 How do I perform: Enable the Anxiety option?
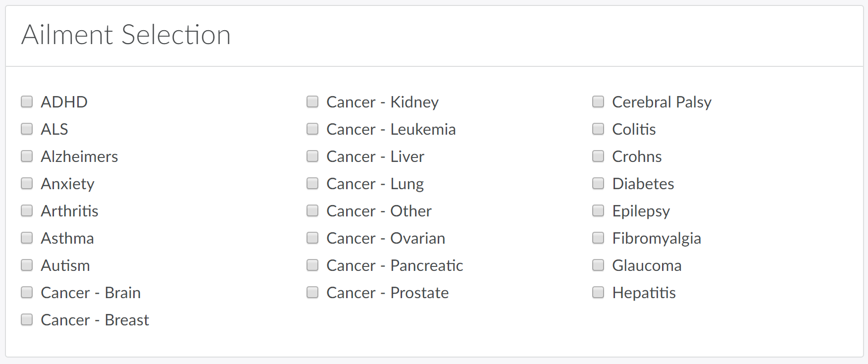coord(27,183)
